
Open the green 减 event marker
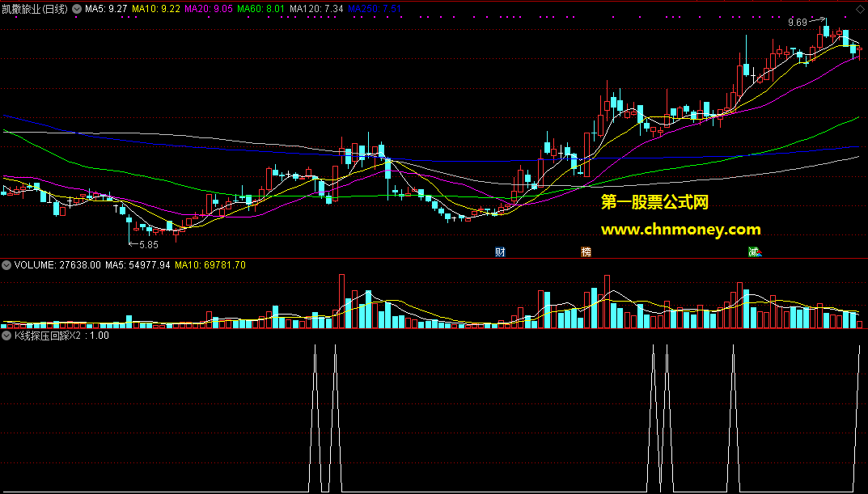click(755, 251)
